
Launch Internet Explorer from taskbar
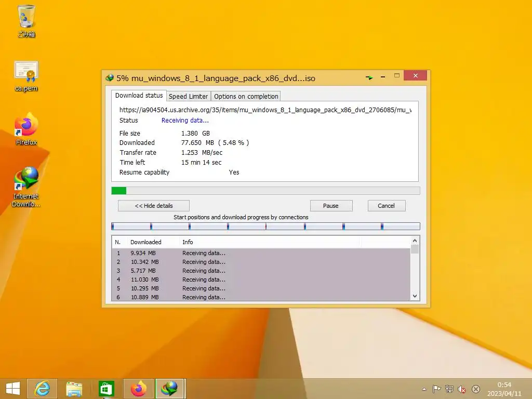[x=42, y=389]
